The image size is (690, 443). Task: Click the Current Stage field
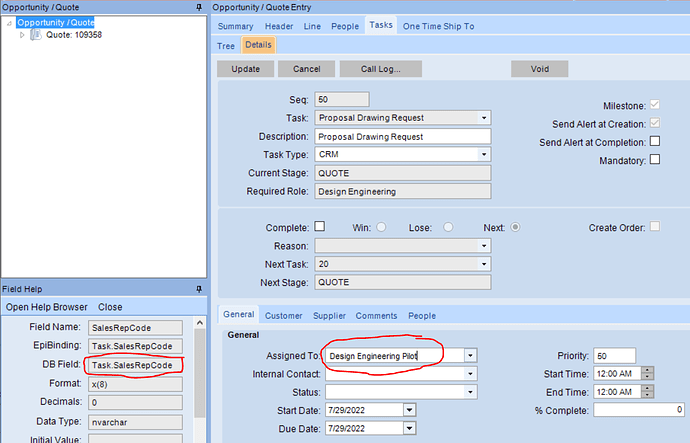[403, 173]
